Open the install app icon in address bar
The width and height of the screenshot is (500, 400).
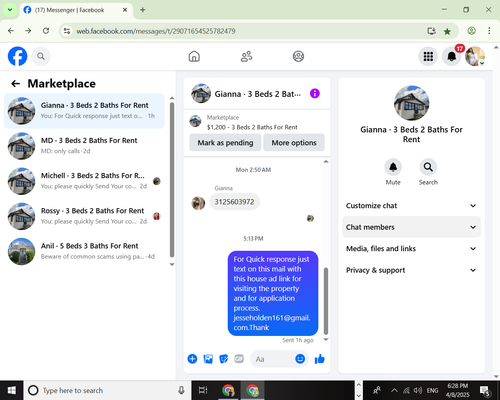[x=431, y=31]
